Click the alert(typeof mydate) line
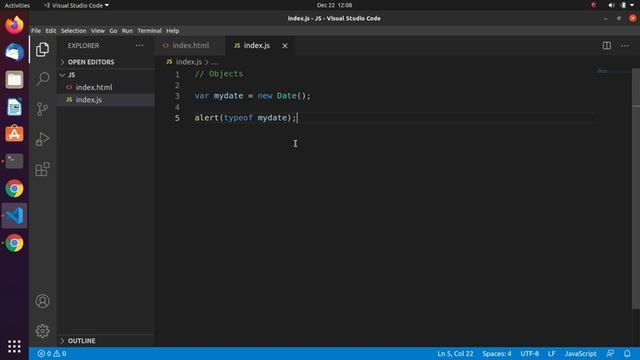Viewport: 640px width, 360px height. point(245,118)
